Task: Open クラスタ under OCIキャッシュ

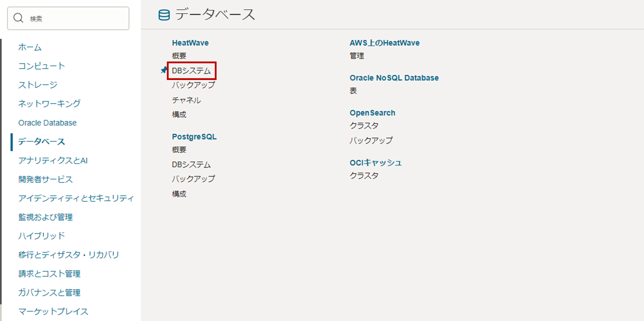Action: (x=364, y=176)
